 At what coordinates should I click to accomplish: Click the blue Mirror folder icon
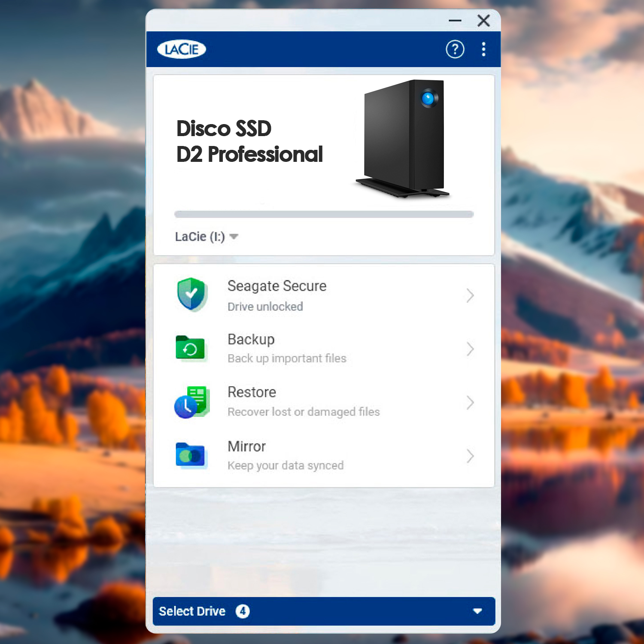pyautogui.click(x=190, y=455)
